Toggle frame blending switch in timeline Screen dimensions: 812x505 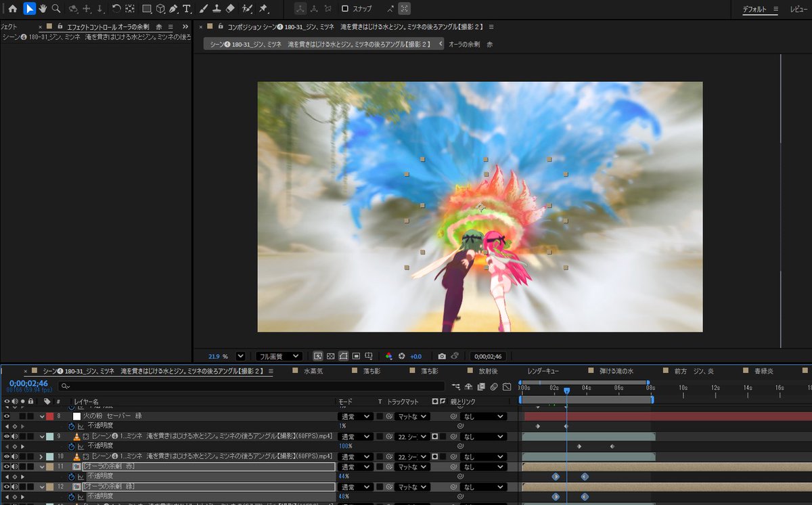[x=481, y=387]
